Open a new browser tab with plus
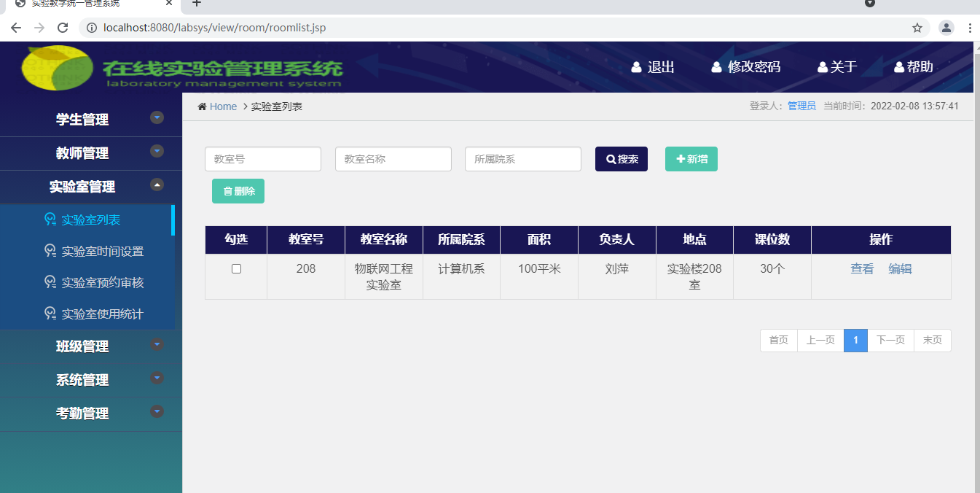Viewport: 980px width, 493px height. pos(197,3)
